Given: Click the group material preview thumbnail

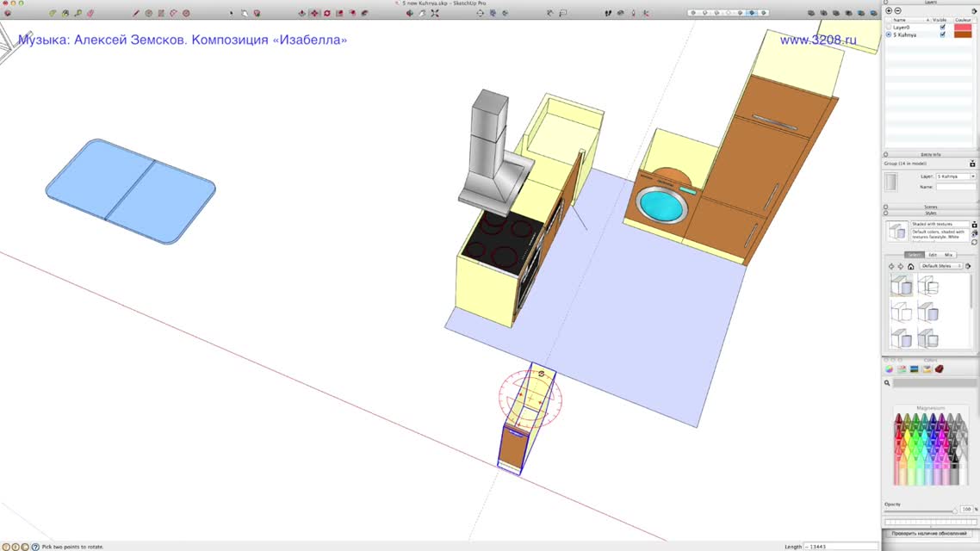Looking at the screenshot, I should 890,182.
